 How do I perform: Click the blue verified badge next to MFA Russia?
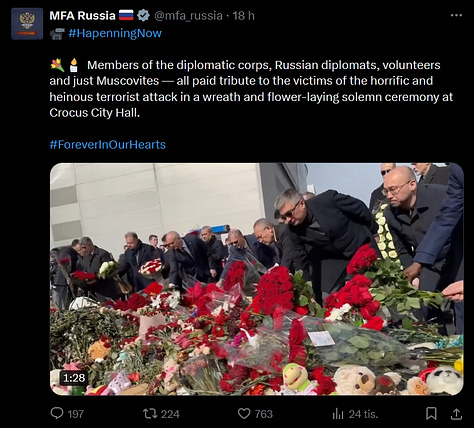pyautogui.click(x=143, y=15)
